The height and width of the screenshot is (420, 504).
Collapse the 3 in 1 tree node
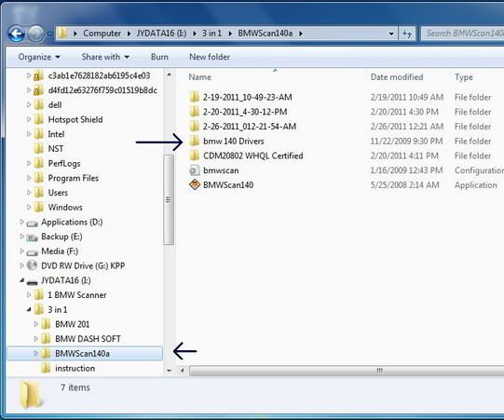[x=29, y=309]
